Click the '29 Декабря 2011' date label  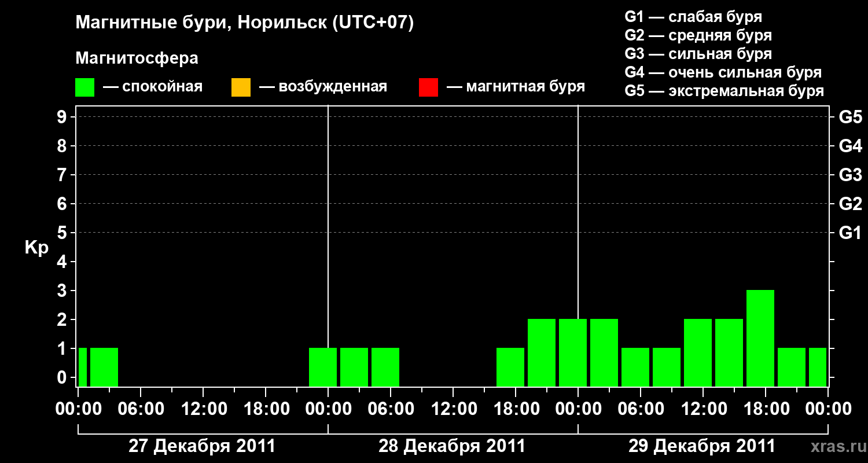(x=702, y=446)
